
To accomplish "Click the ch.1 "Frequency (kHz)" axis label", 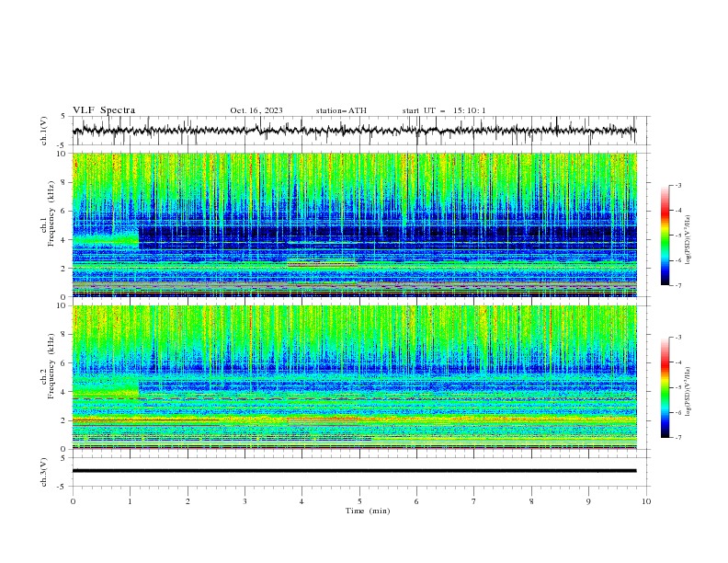I will pos(51,213).
